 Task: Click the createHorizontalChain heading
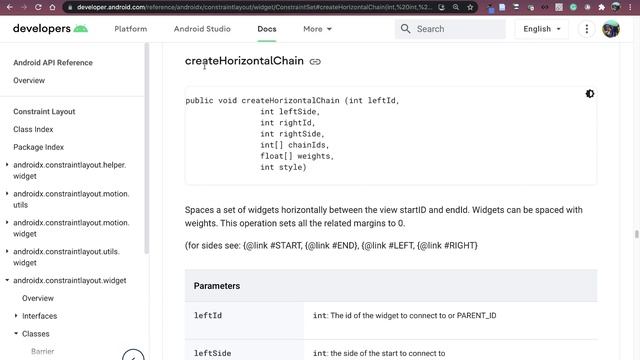tap(244, 61)
